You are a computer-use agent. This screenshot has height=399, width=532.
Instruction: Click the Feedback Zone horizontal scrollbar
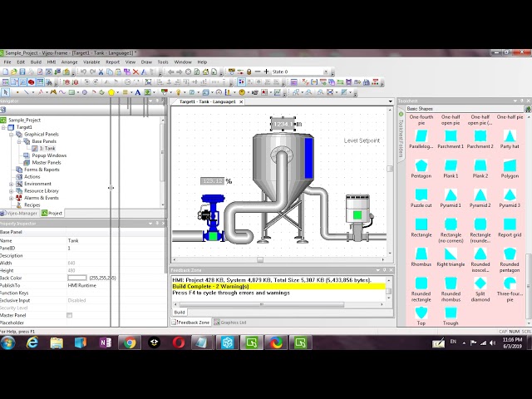tap(261, 304)
